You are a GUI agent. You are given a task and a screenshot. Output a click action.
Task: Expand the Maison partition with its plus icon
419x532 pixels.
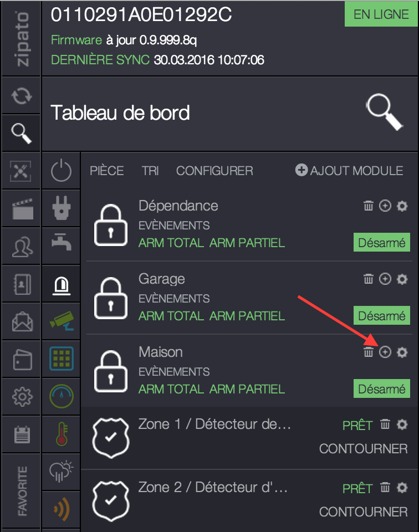pyautogui.click(x=385, y=352)
